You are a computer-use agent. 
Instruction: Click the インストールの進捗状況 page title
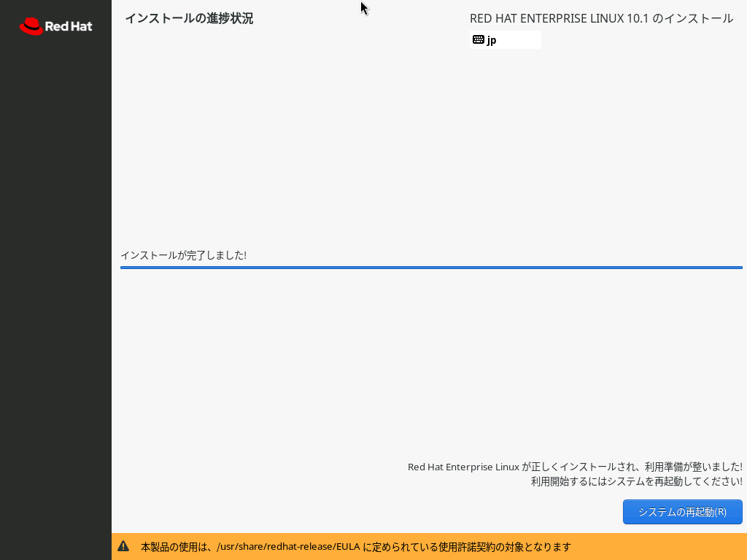click(x=189, y=18)
